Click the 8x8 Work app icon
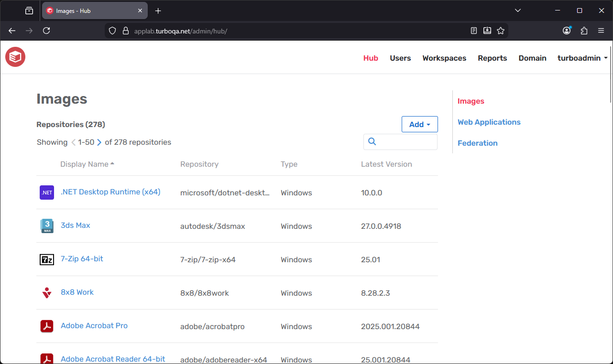This screenshot has height=364, width=613. pyautogui.click(x=46, y=292)
